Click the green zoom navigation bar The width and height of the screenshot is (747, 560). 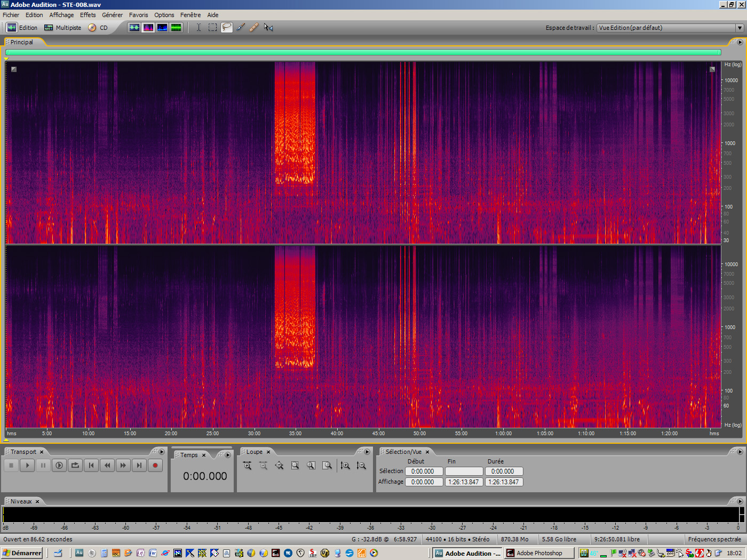click(x=363, y=52)
